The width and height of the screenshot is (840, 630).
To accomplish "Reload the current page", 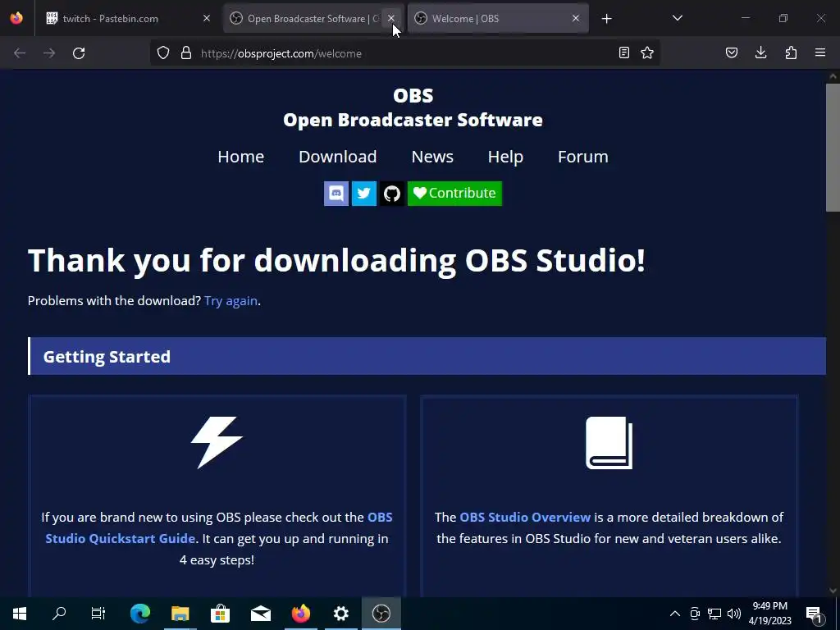I will [79, 53].
